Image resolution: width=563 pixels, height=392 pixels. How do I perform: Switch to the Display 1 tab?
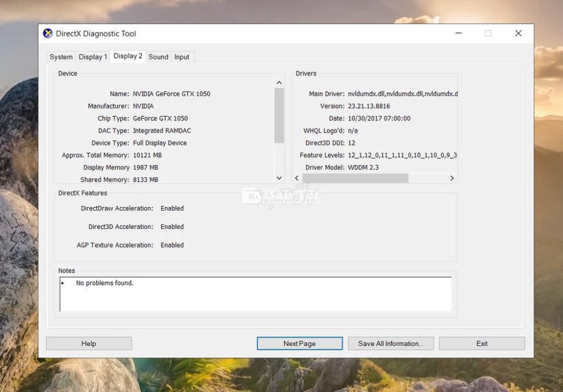tap(93, 57)
